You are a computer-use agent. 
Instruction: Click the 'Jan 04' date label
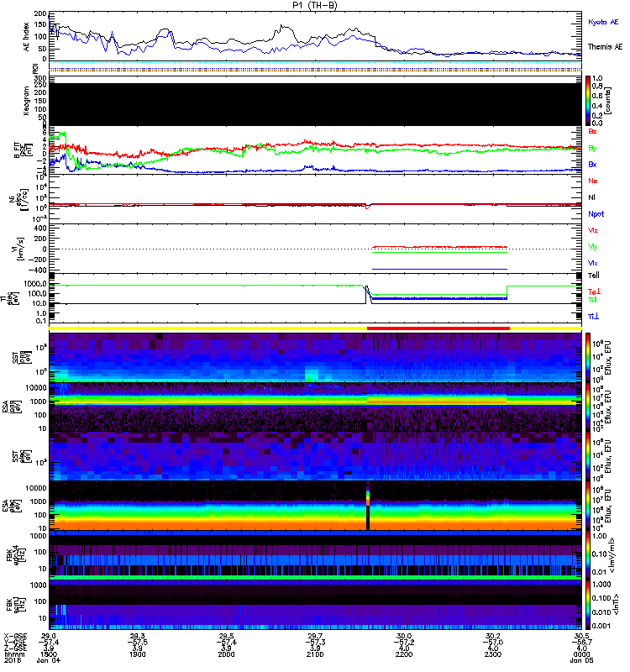[x=49, y=660]
